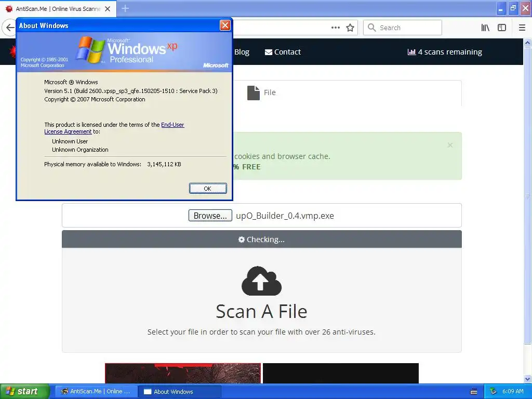Bookmark this page with the star
This screenshot has height=399, width=532.
click(x=350, y=28)
